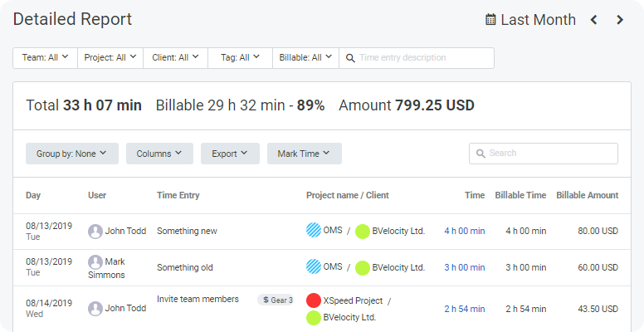Open the Tag filter dropdown
The image size is (644, 332).
[x=240, y=58]
